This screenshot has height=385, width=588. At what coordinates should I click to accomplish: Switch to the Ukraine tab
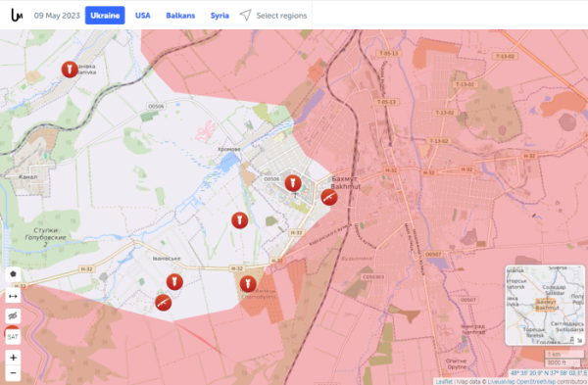pyautogui.click(x=105, y=16)
